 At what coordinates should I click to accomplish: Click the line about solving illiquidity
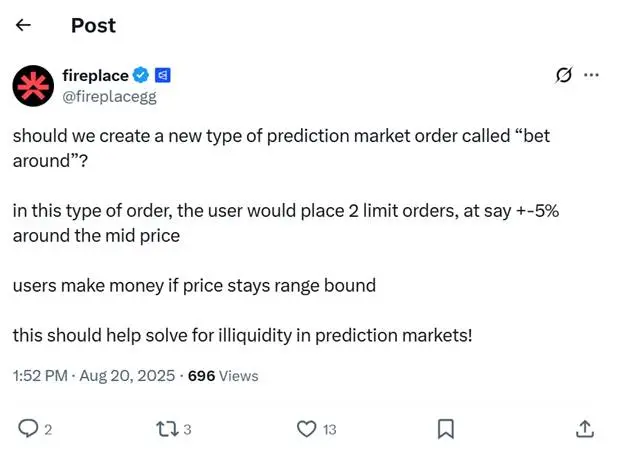[242, 336]
